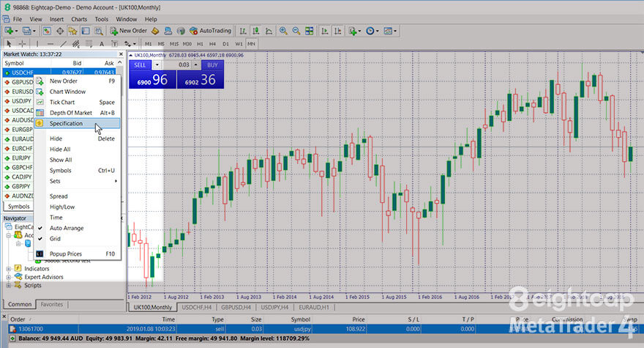Switch chart to candlesticks icon
644x348 pixels.
coord(256,31)
